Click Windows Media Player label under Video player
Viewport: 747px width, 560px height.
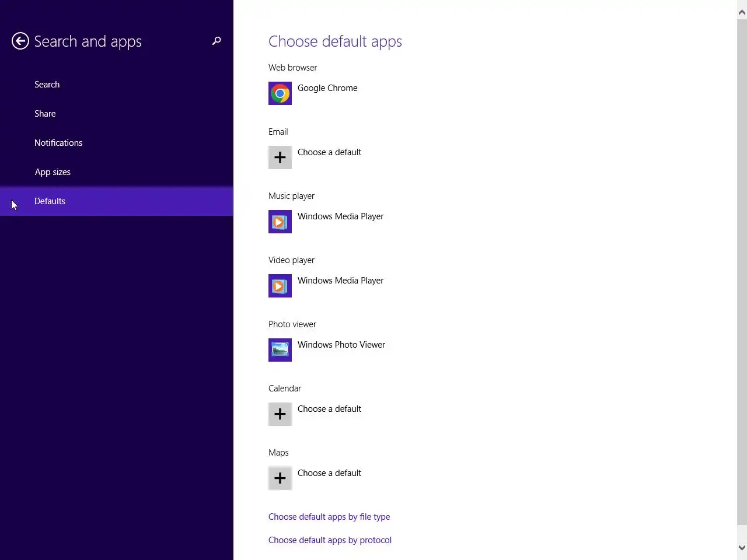click(x=340, y=281)
